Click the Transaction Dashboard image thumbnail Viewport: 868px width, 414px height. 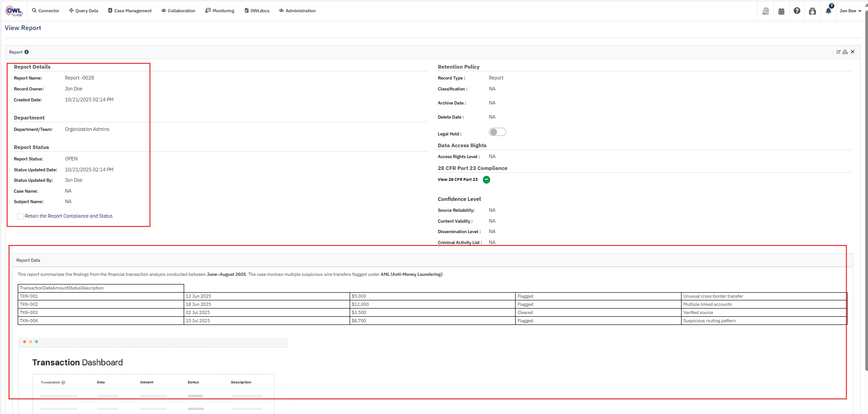(x=153, y=375)
